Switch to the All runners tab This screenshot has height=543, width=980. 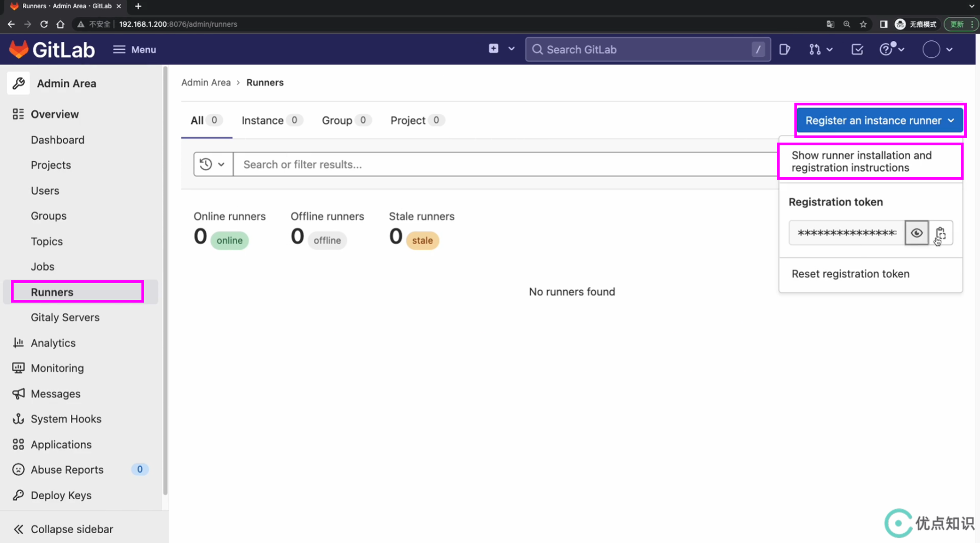(206, 120)
